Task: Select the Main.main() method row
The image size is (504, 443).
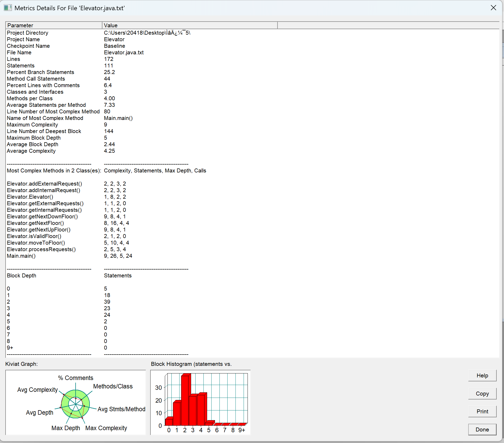Action: coord(21,256)
